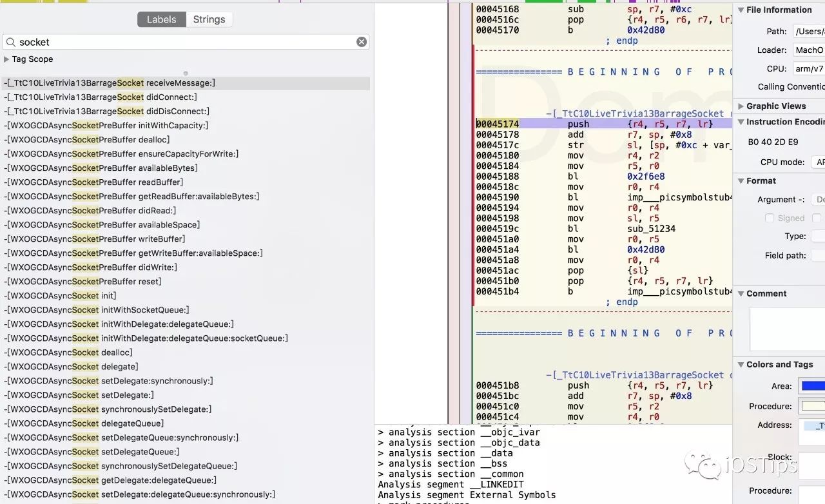This screenshot has width=825, height=504.
Task: Select WXOGCDAsyncSocket dealloc label
Action: pyautogui.click(x=186, y=353)
